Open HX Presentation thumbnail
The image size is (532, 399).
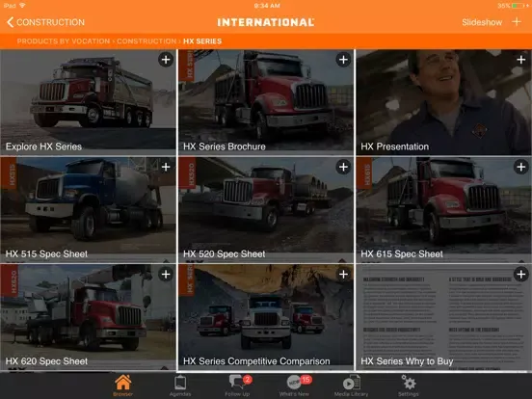[x=443, y=102]
